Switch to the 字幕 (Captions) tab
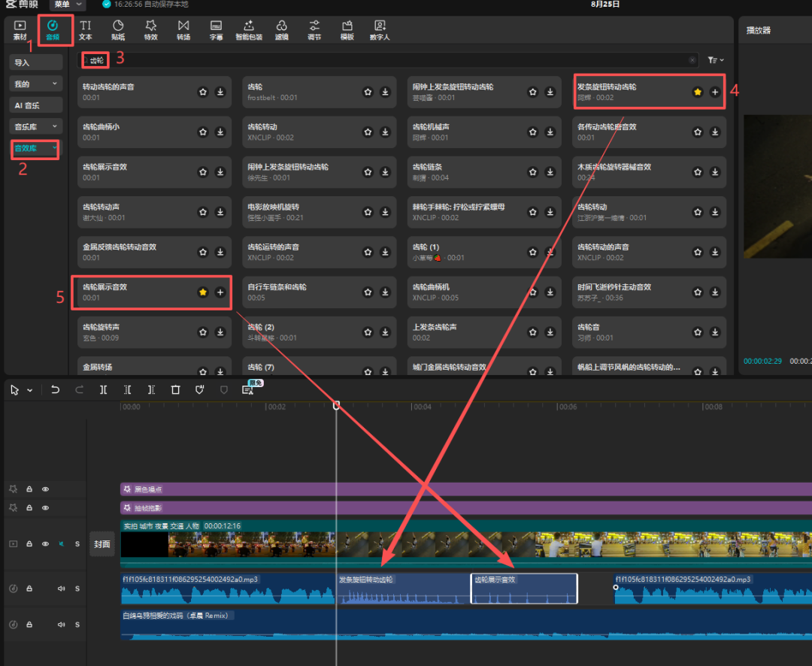Image resolution: width=812 pixels, height=666 pixels. click(216, 29)
